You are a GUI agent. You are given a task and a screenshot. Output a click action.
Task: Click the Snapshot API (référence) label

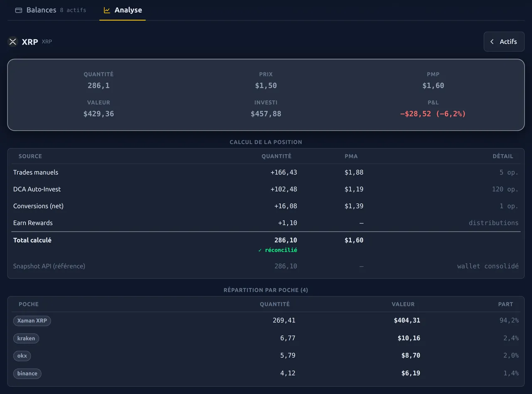(49, 266)
